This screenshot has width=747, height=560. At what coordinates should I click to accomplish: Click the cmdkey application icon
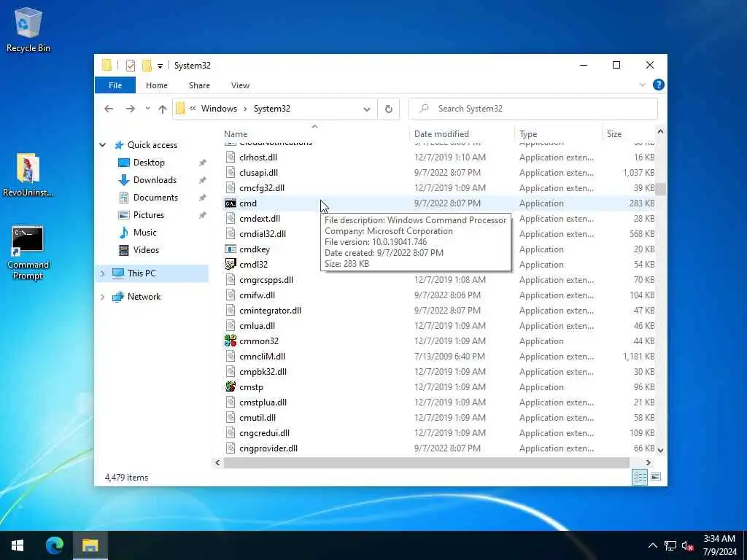[231, 249]
